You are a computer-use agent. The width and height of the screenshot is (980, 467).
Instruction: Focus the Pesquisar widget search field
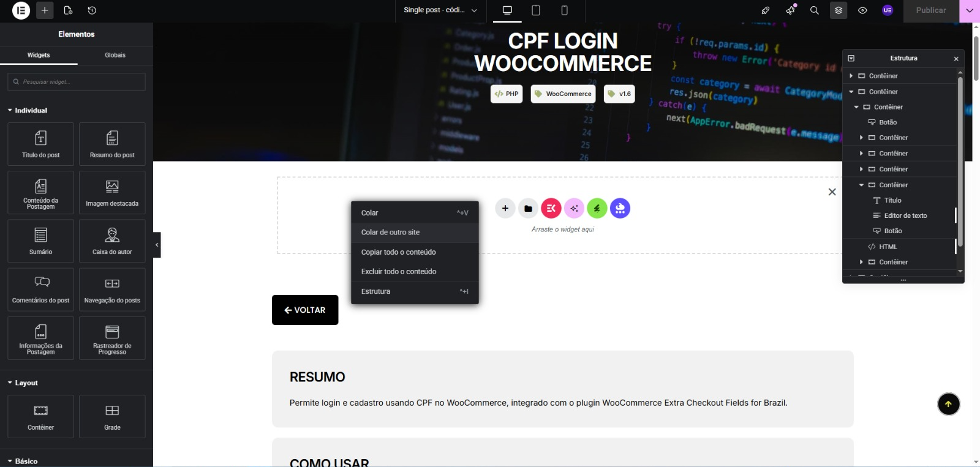pyautogui.click(x=77, y=81)
